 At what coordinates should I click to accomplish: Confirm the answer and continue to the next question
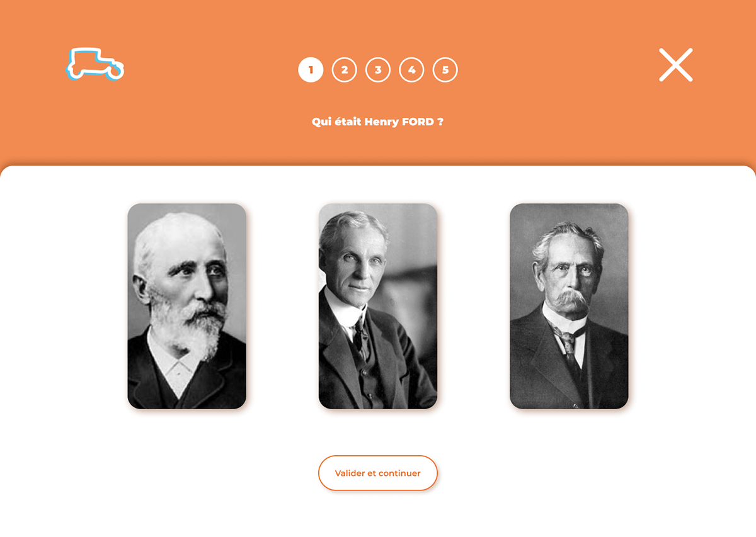[x=378, y=473]
